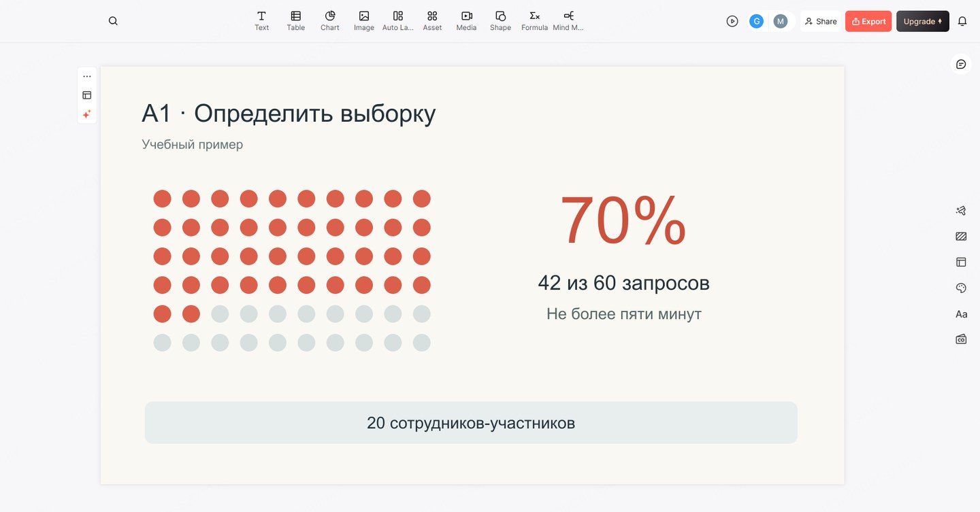This screenshot has width=980, height=512.
Task: Open the slide more options ellipsis
Action: pos(87,76)
